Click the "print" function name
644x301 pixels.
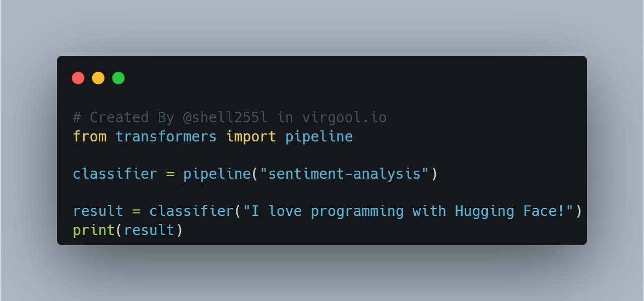click(94, 230)
